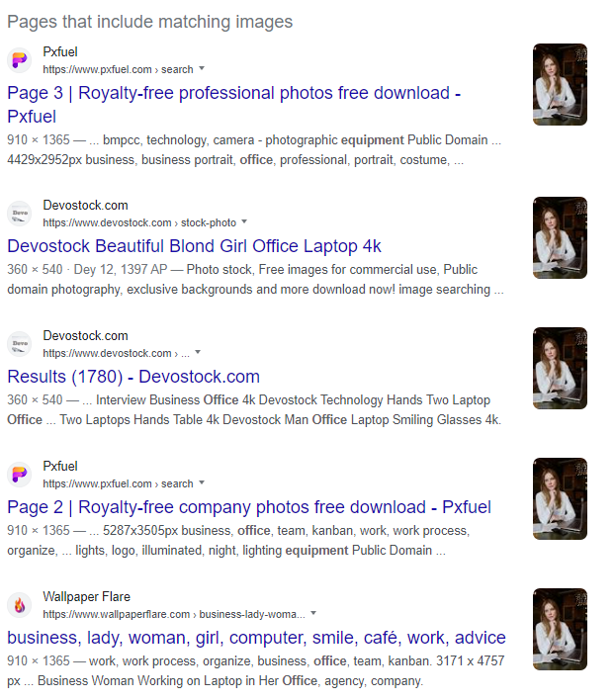Click the thumbnail for Devostock Beautiful Blond Girl result
Image resolution: width=615 pixels, height=700 pixels.
click(560, 237)
